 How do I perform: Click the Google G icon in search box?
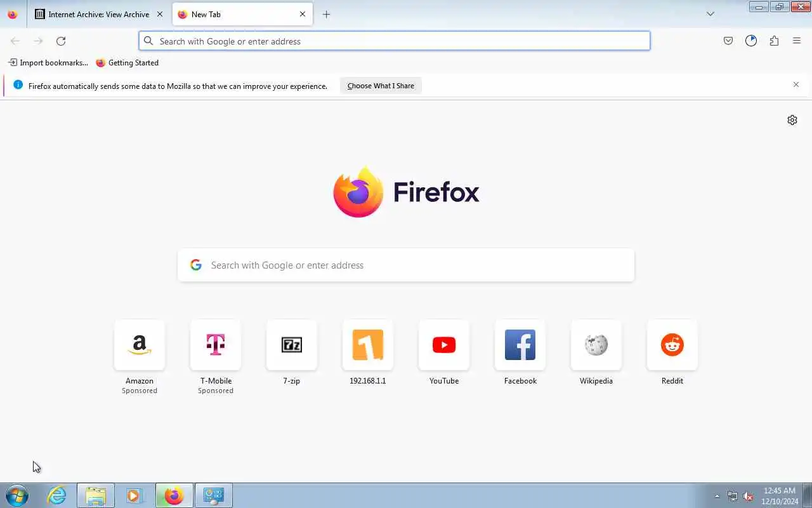point(196,265)
